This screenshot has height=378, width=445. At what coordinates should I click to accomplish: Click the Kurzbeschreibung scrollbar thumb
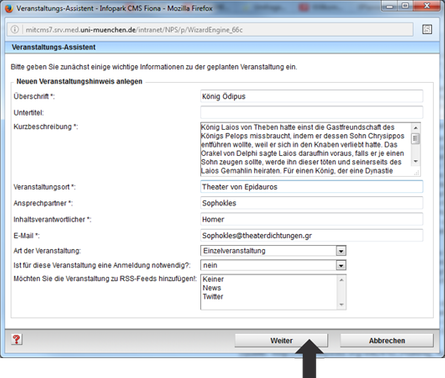click(415, 138)
